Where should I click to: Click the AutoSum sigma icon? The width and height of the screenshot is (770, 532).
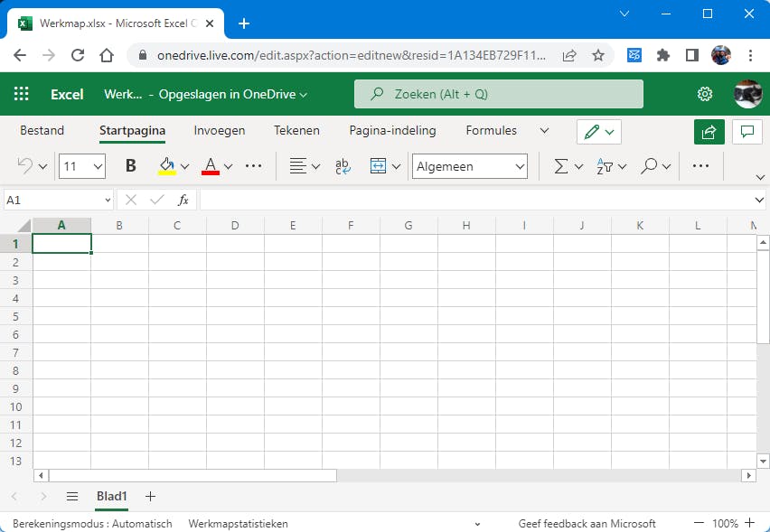pos(560,165)
